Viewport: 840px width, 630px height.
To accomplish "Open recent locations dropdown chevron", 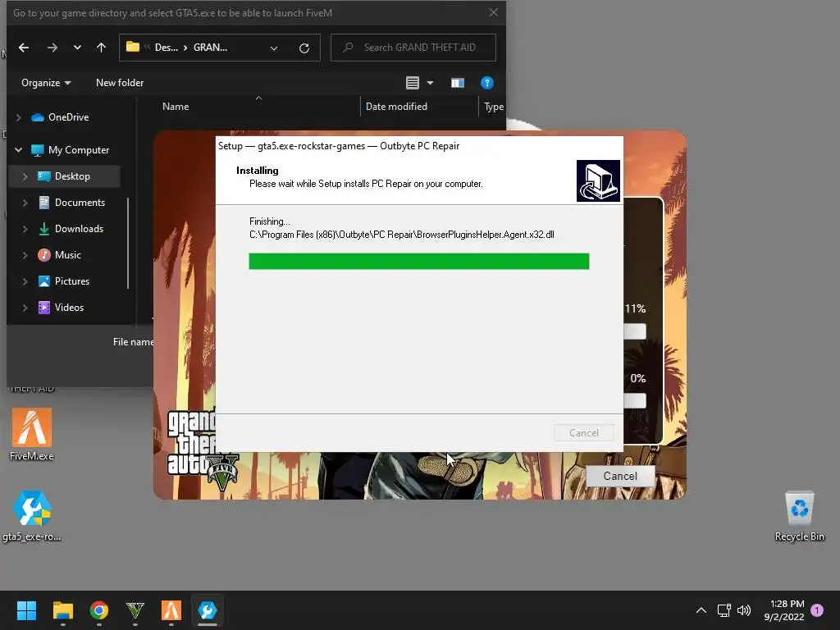I will [77, 48].
